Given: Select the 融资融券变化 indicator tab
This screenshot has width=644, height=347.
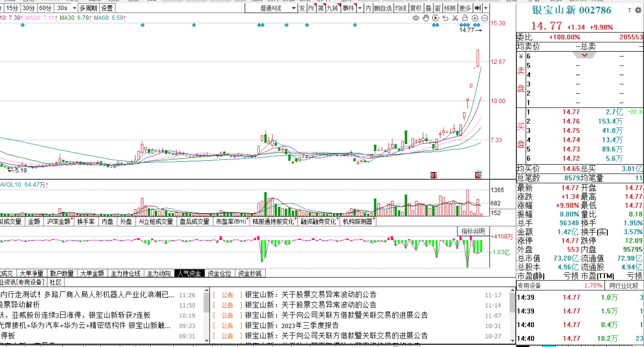Looking at the screenshot, I should point(319,221).
